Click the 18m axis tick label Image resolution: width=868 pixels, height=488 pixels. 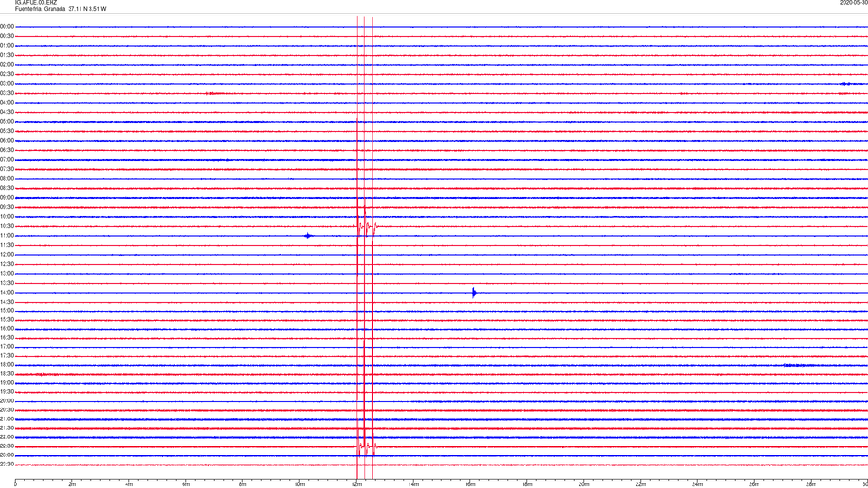(527, 484)
